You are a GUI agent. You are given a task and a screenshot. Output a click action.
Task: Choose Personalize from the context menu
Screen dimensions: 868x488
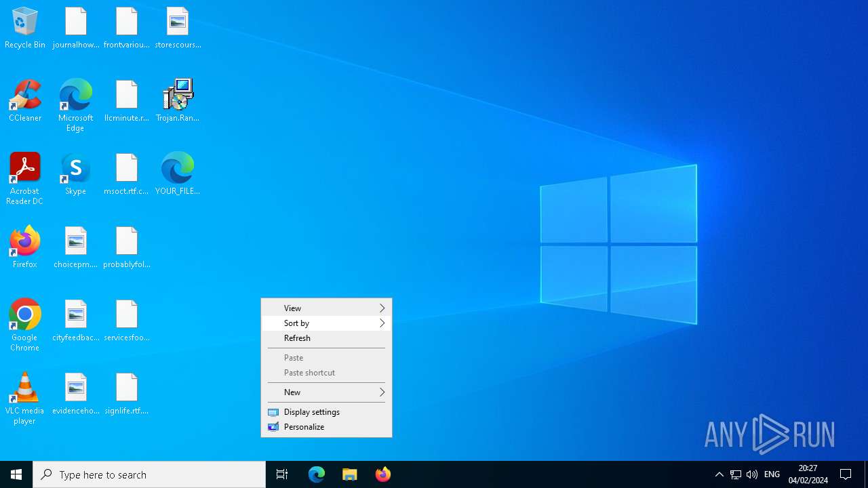pyautogui.click(x=326, y=427)
